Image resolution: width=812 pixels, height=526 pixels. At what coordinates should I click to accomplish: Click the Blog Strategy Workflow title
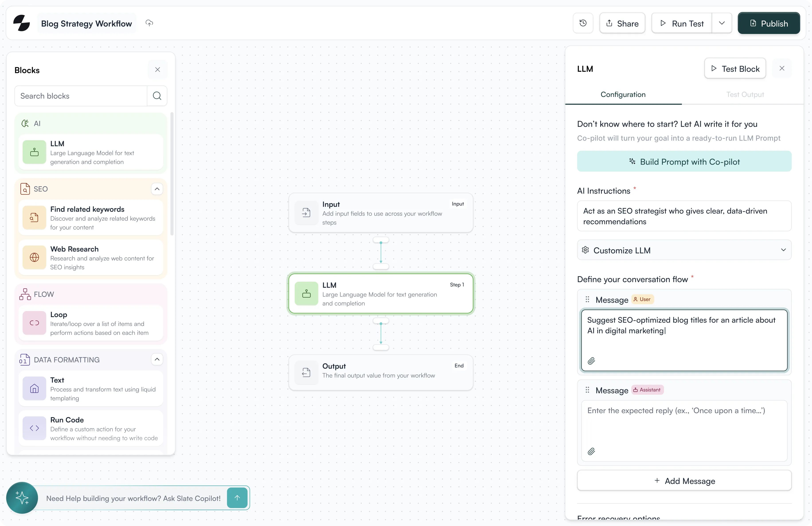[86, 23]
